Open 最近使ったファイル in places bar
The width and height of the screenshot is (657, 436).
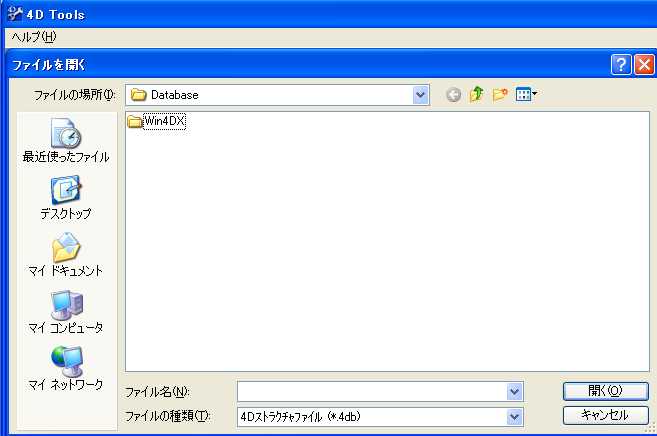[x=66, y=140]
